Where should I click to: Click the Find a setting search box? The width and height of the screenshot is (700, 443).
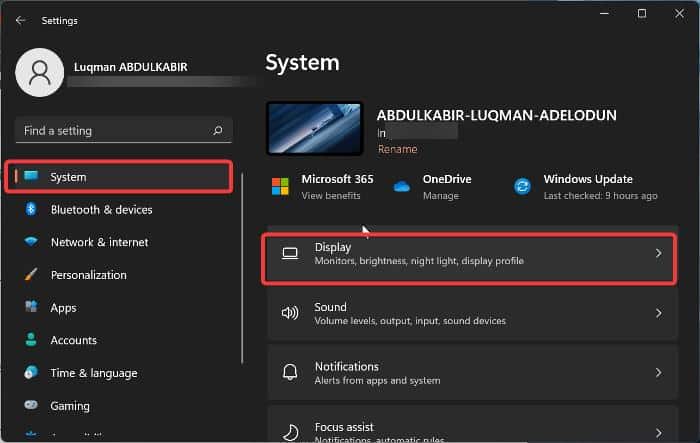[124, 130]
